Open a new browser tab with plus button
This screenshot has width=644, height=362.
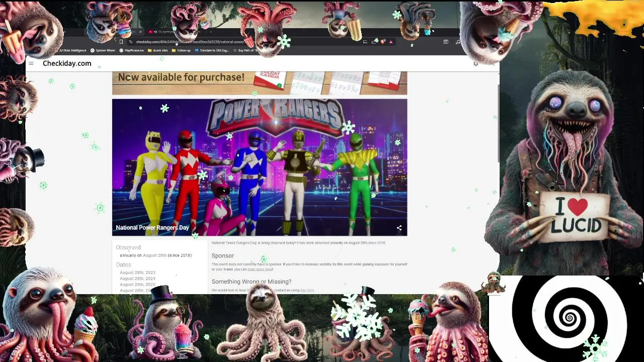point(210,32)
